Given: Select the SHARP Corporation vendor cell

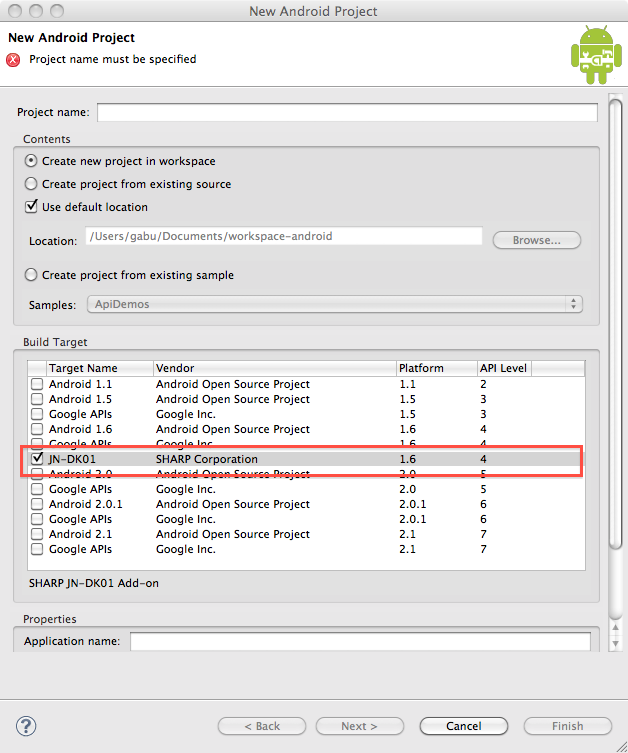Looking at the screenshot, I should 206,459.
